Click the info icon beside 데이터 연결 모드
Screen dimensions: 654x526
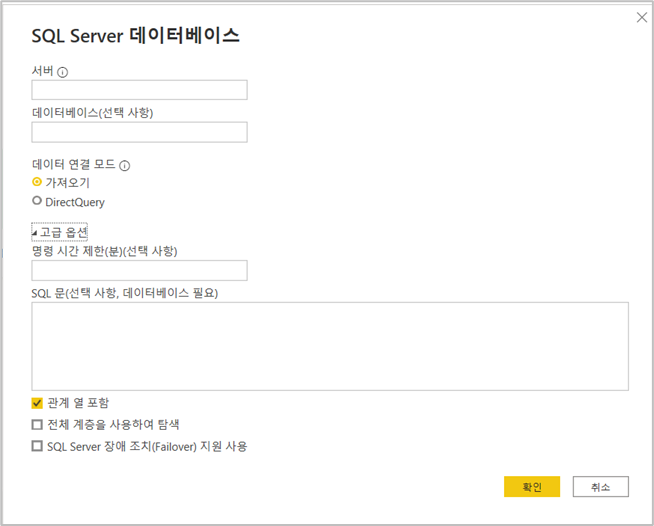(x=125, y=166)
